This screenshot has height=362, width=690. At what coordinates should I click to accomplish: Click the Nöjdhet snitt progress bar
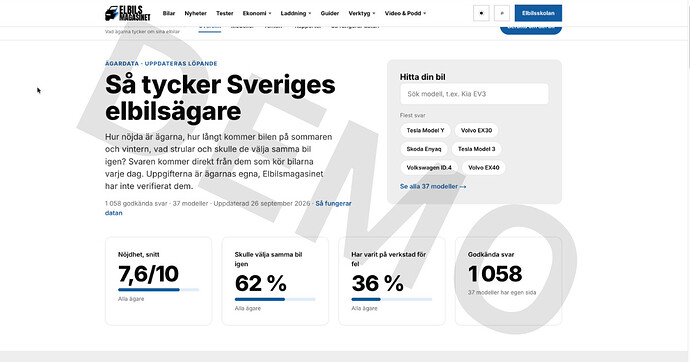coord(158,289)
